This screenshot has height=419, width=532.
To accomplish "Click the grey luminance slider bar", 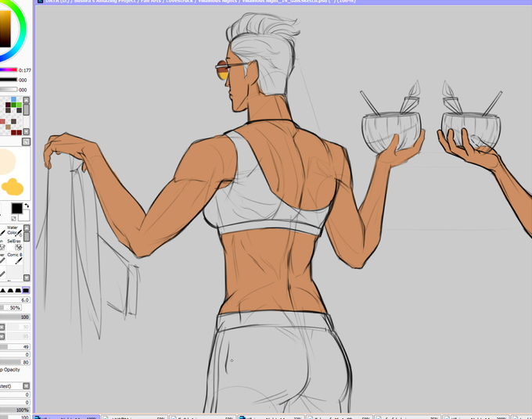I will [8, 89].
